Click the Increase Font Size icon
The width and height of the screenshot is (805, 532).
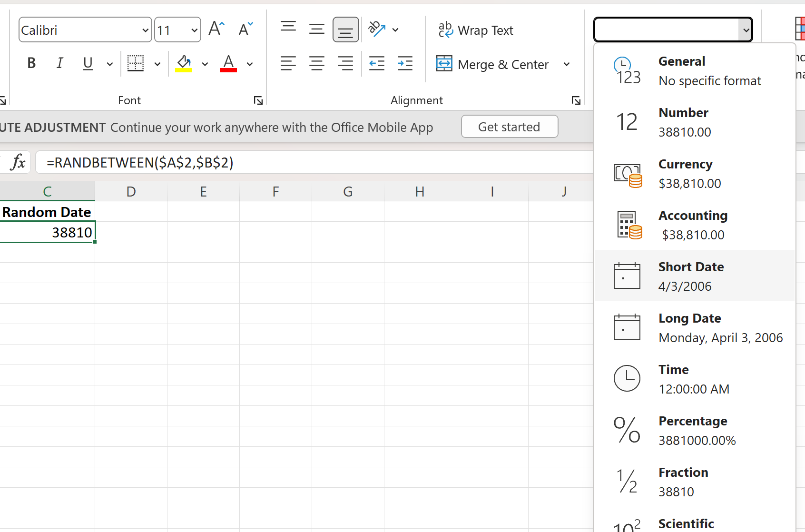coord(216,30)
